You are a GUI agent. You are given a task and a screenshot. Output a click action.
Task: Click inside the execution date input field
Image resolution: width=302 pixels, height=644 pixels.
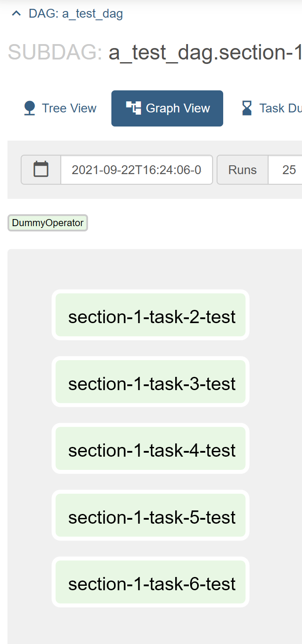(136, 170)
